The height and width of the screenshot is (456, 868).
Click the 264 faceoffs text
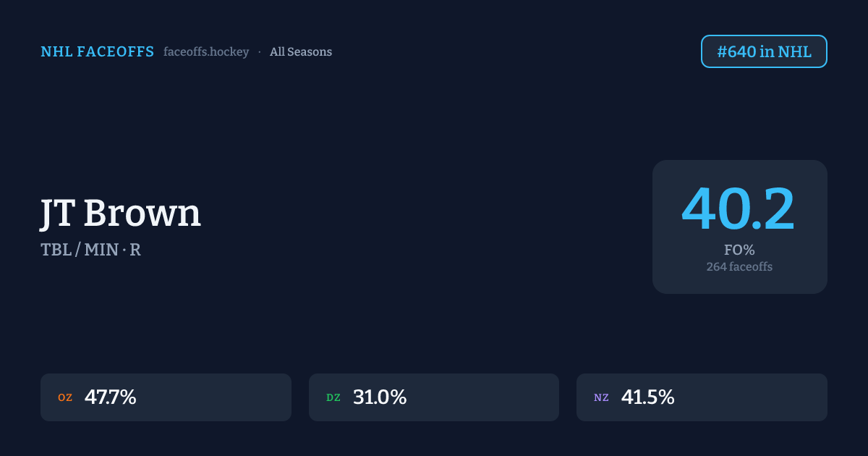(739, 266)
